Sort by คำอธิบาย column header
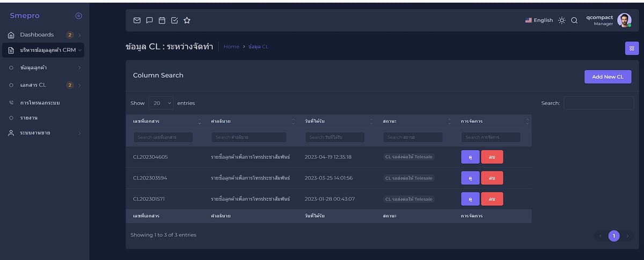Screen dimensions: 644x260 [x=251, y=122]
